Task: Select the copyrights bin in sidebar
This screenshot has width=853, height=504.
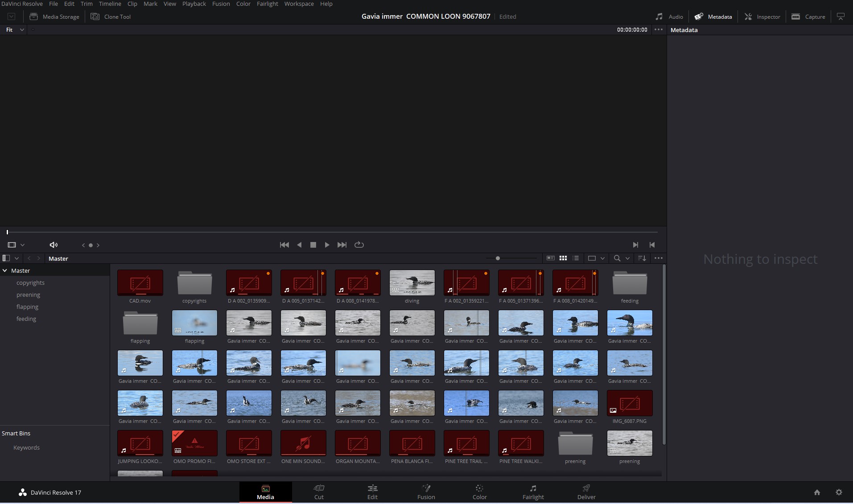Action: pos(30,283)
